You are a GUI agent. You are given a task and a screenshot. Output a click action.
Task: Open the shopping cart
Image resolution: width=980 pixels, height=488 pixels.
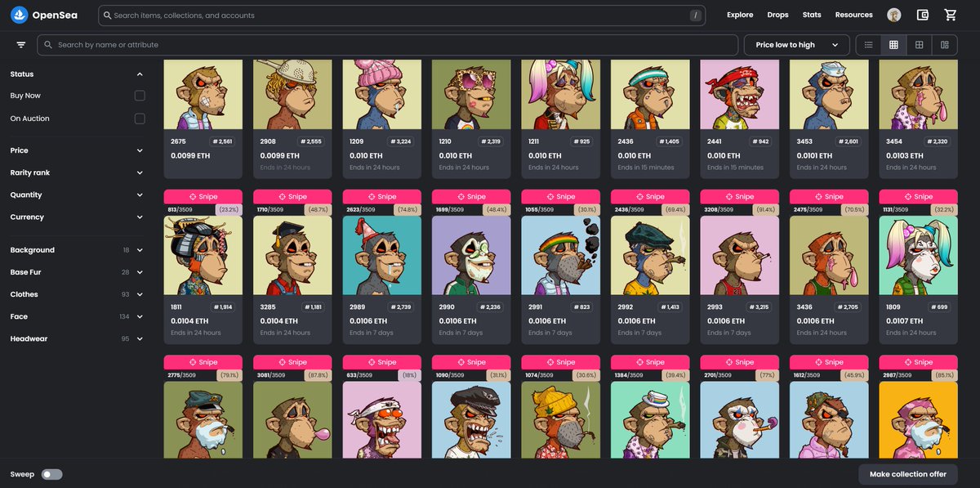tap(950, 15)
